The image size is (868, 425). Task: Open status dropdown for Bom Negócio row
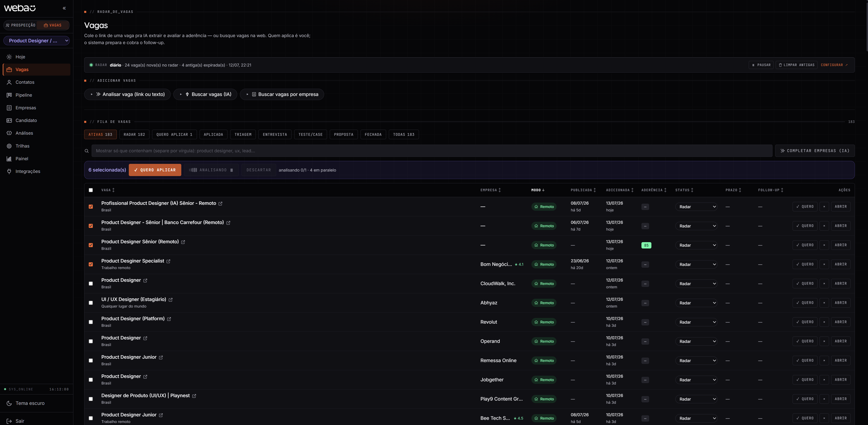(x=696, y=264)
